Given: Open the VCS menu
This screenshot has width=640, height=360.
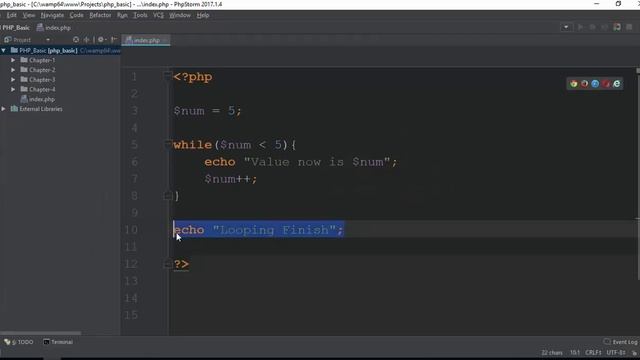Looking at the screenshot, I should [x=158, y=15].
